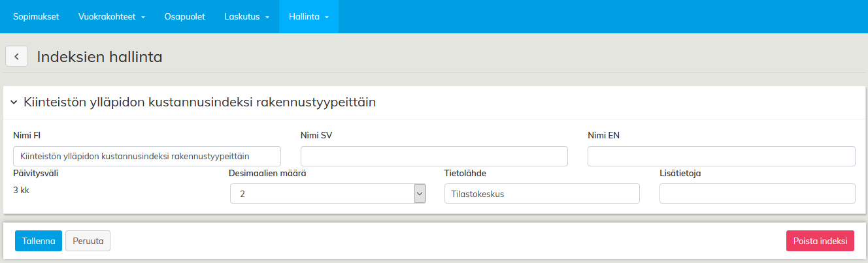Click the empty Lisätietoja input field
The width and height of the screenshot is (868, 263).
click(x=757, y=194)
